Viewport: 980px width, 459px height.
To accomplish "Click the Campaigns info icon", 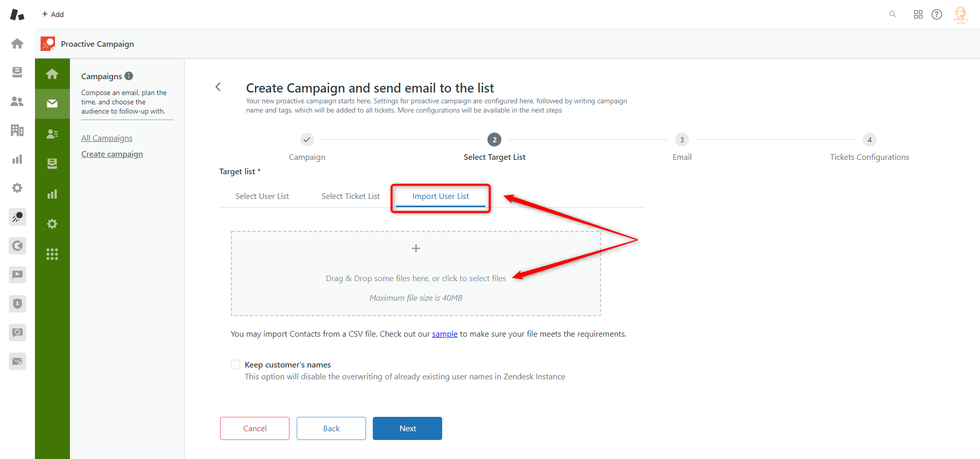I will click(129, 76).
